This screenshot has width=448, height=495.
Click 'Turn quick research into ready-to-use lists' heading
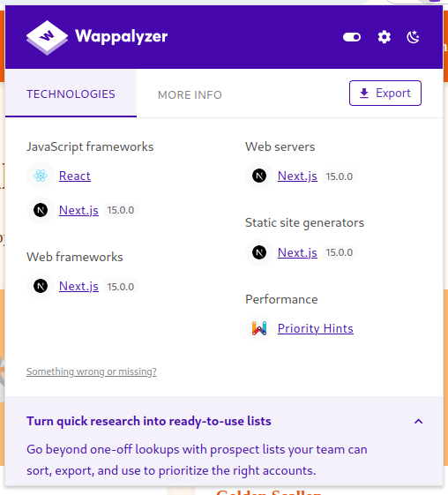tap(149, 421)
